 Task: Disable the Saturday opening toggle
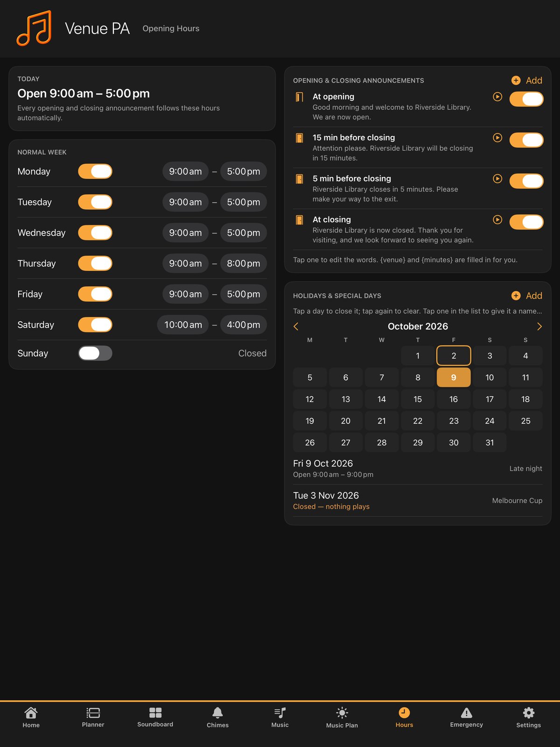(x=95, y=325)
